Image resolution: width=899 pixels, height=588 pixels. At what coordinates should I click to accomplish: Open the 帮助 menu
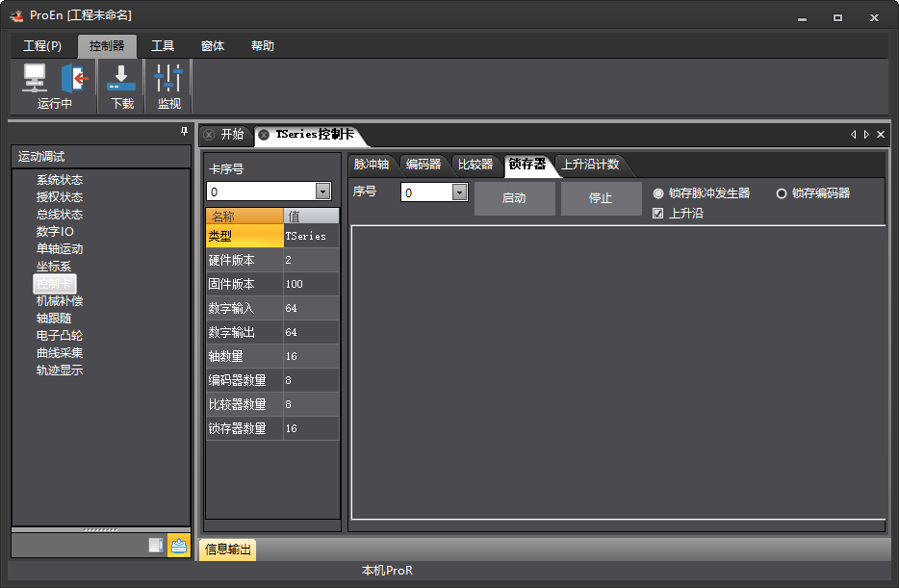pos(263,46)
